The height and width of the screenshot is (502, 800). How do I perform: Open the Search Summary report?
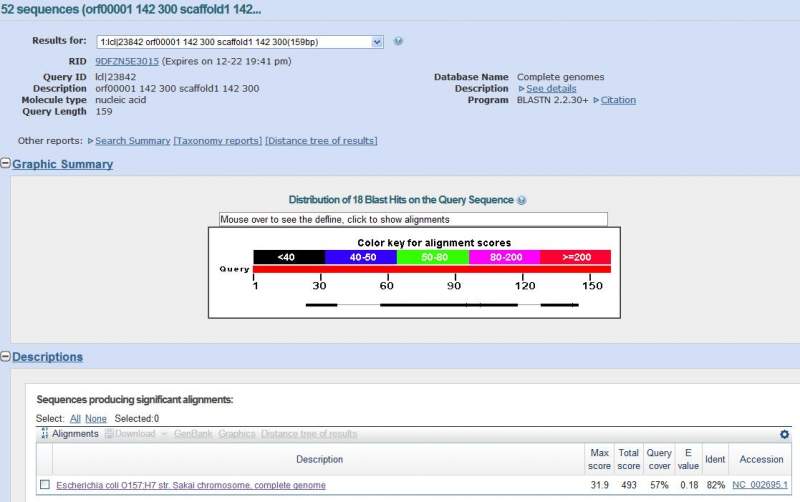tap(133, 141)
